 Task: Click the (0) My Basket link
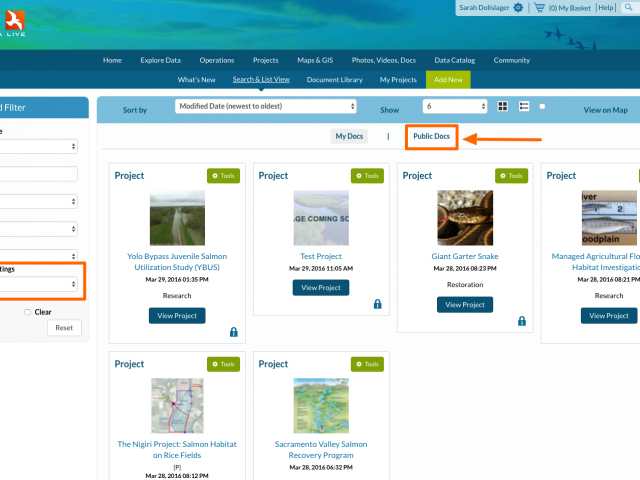[569, 8]
